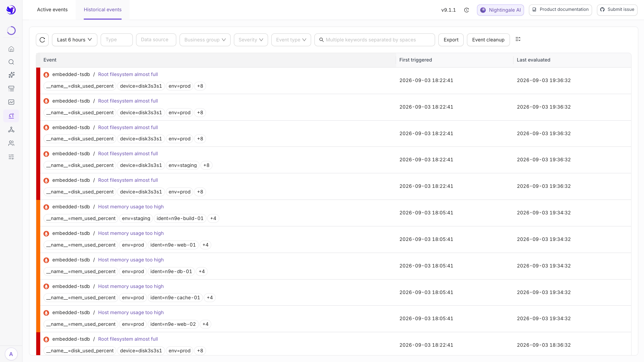Click the refresh events icon button
Screen dimensions: 644x362
pyautogui.click(x=42, y=40)
